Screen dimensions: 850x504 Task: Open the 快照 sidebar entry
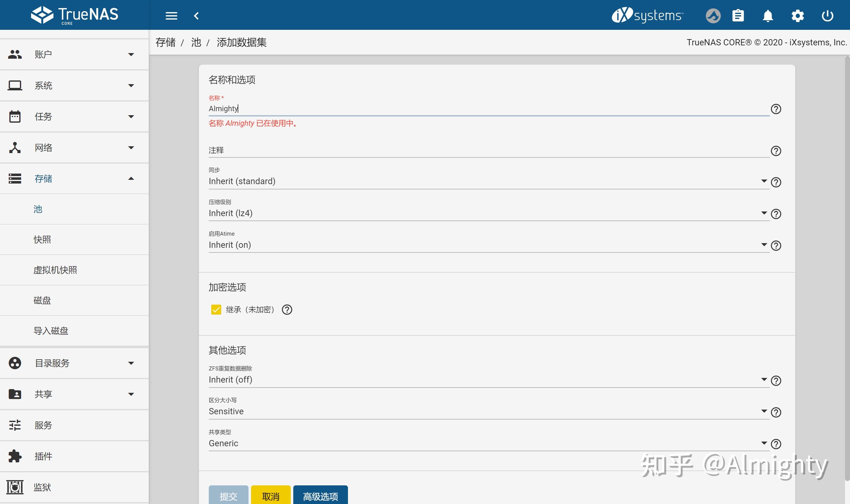pos(42,239)
